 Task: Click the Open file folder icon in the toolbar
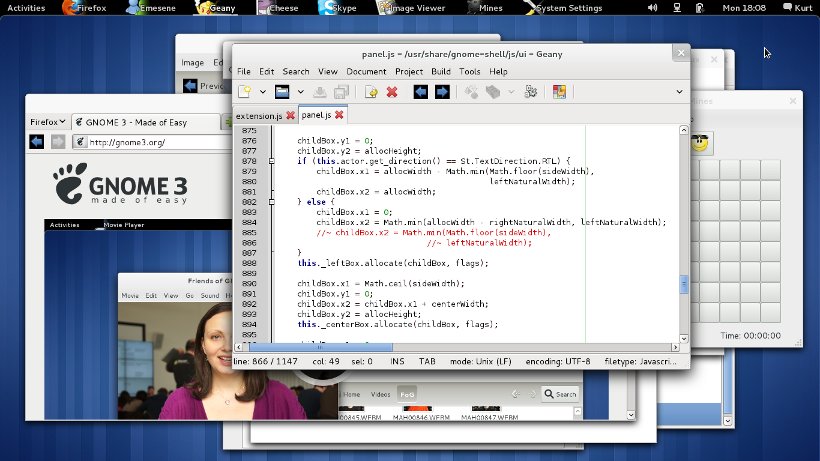pos(282,92)
